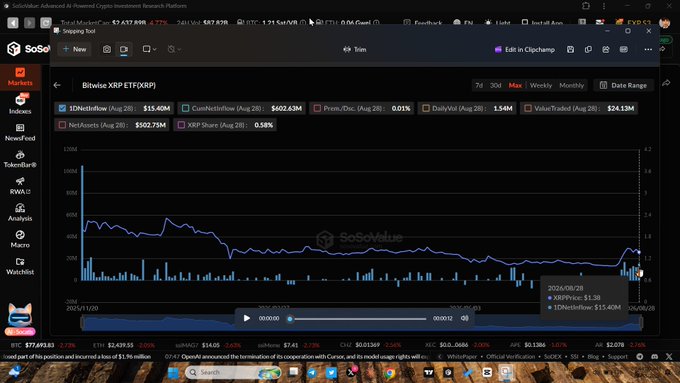This screenshot has width=680, height=383.
Task: Click the browser back button in SoSoValue window
Action: pos(13,23)
